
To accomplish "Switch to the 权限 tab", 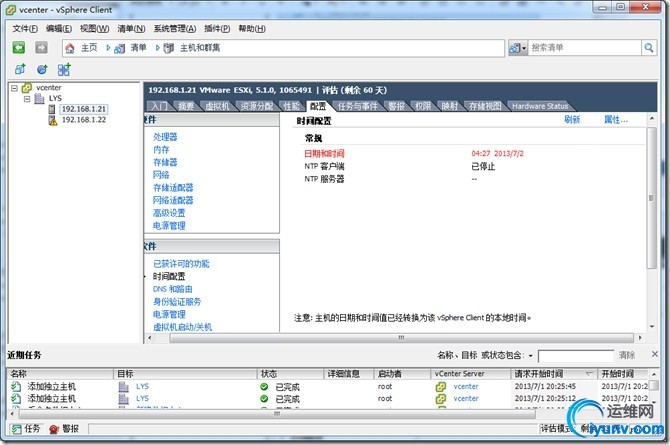I will (423, 106).
